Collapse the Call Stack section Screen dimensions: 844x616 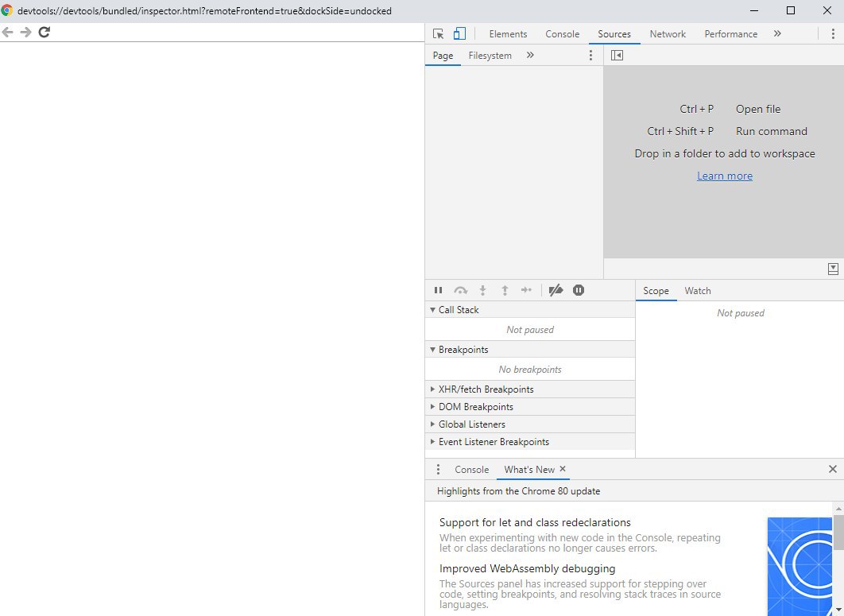tap(529, 310)
